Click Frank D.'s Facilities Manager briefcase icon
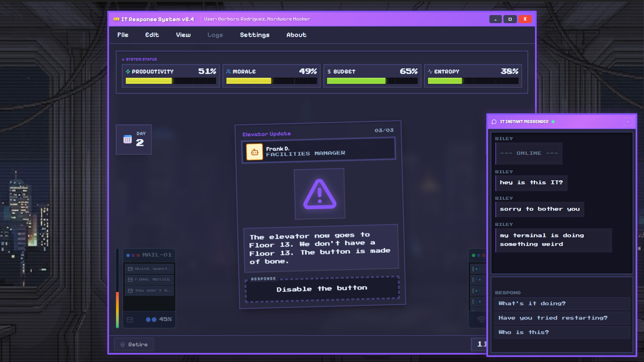This screenshot has width=644, height=362. tap(255, 152)
